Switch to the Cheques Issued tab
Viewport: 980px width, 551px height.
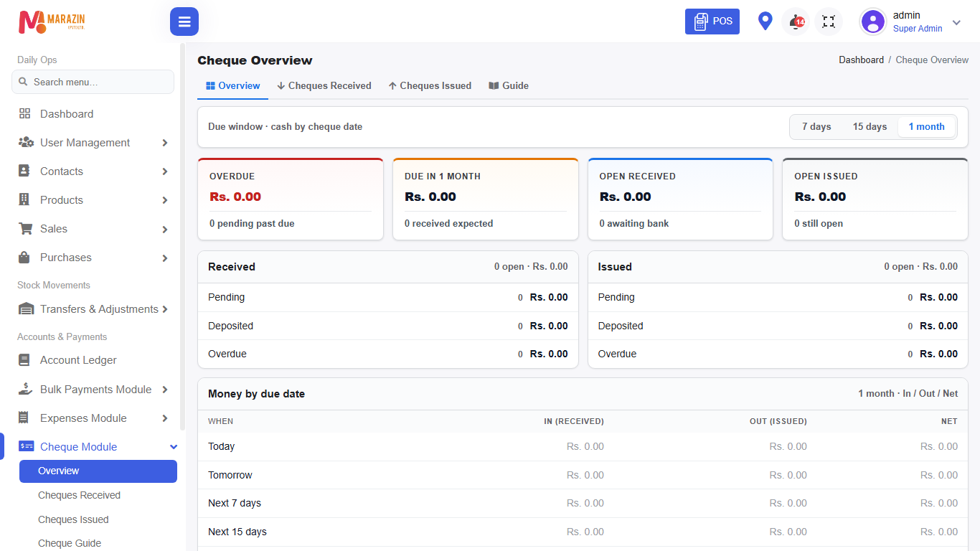click(430, 86)
